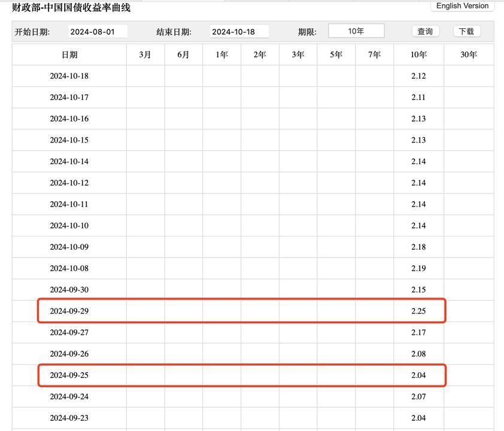Click the 2.17 yield for 2024-09-27
This screenshot has width=504, height=431.
point(418,333)
